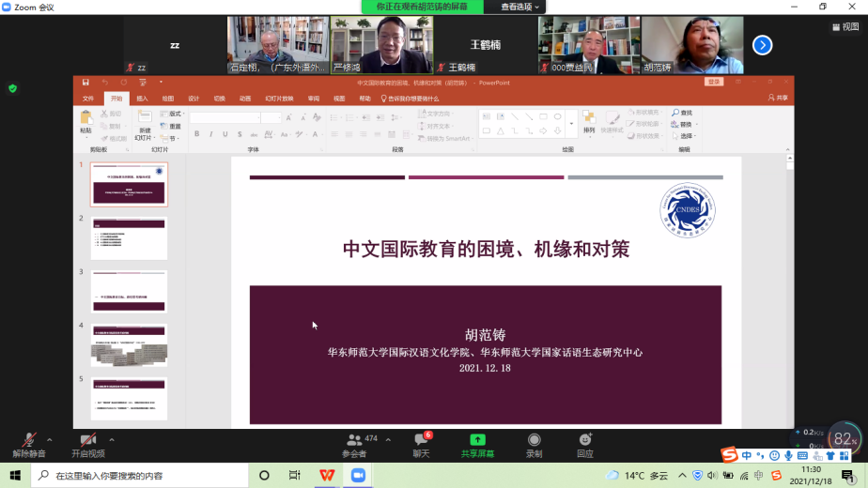Click the Windows taskbar search box
868x488 pixels.
click(141, 475)
